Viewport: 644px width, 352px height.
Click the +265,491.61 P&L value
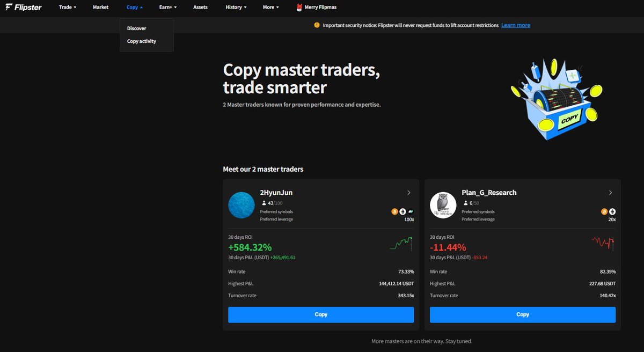tap(283, 258)
